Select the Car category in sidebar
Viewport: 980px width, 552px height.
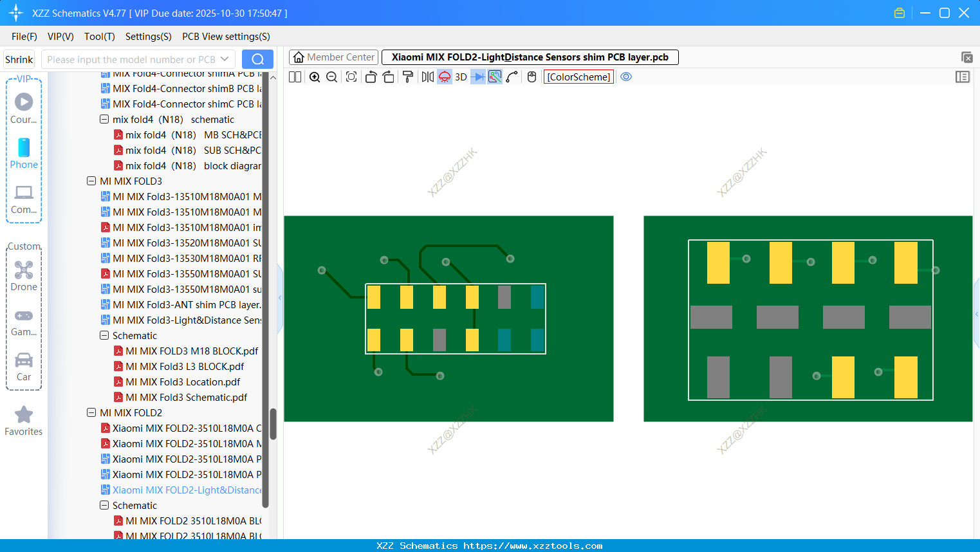click(x=24, y=367)
